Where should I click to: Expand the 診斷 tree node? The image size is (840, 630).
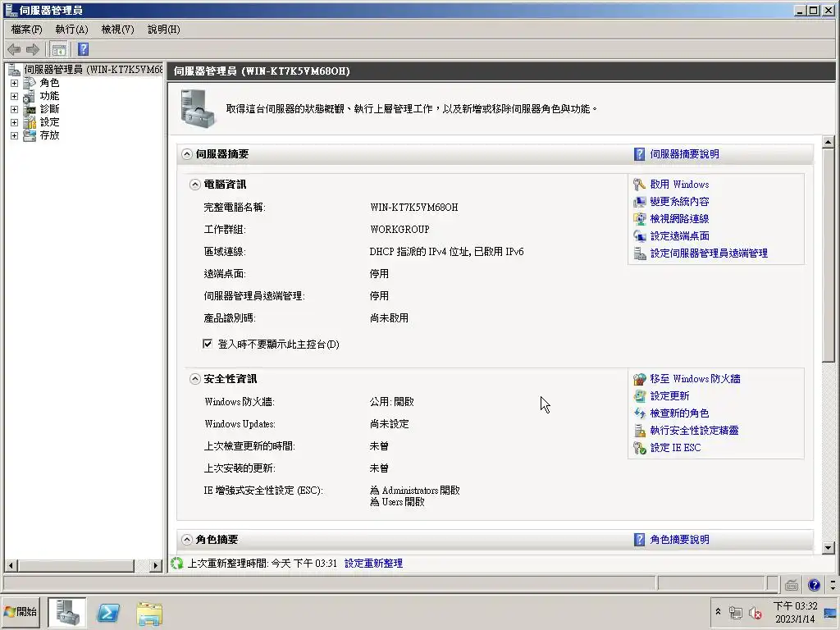point(15,109)
